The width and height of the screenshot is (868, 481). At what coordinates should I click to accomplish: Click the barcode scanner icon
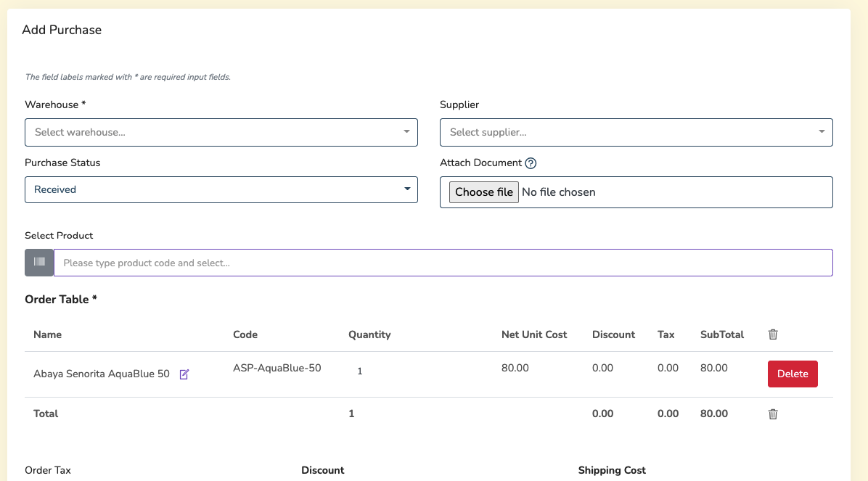pos(39,263)
